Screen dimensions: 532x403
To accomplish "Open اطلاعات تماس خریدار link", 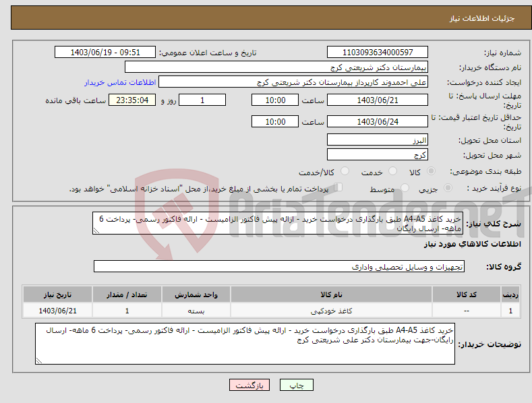I will tap(120, 82).
